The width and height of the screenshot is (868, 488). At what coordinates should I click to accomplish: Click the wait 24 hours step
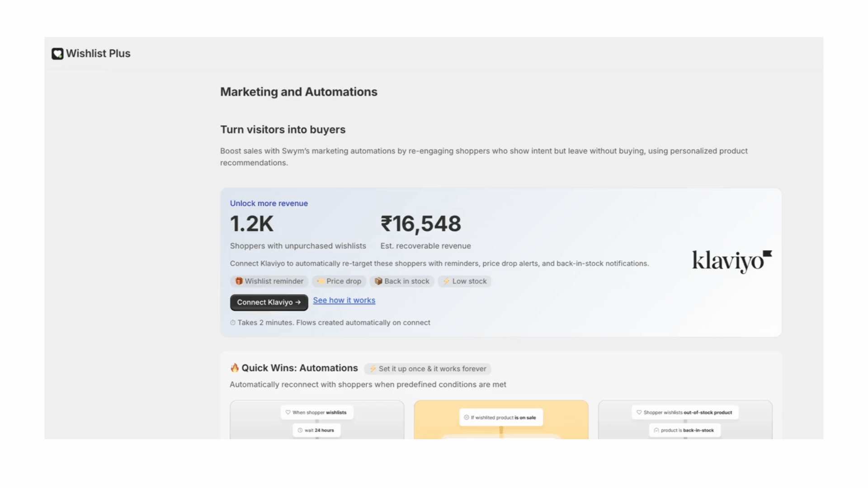click(316, 430)
